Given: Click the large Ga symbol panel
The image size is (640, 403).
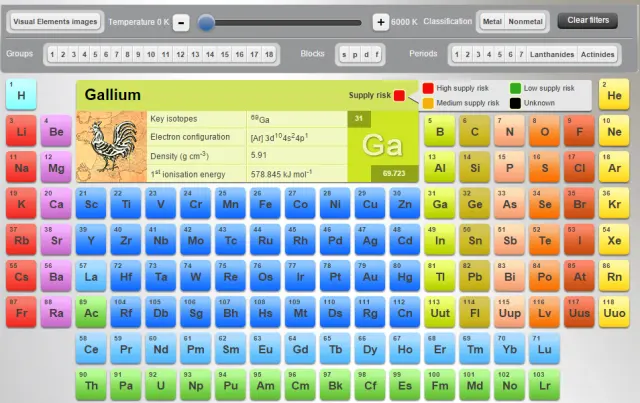Looking at the screenshot, I should (x=382, y=146).
